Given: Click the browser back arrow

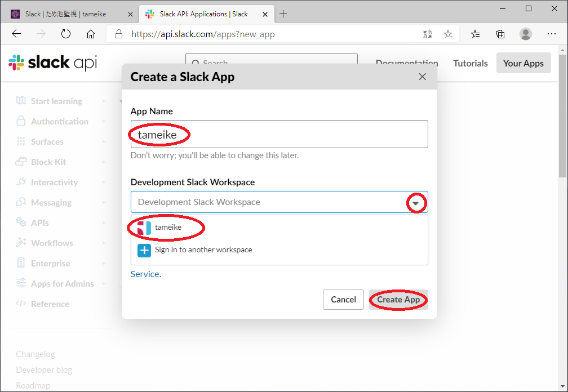Looking at the screenshot, I should click(16, 34).
